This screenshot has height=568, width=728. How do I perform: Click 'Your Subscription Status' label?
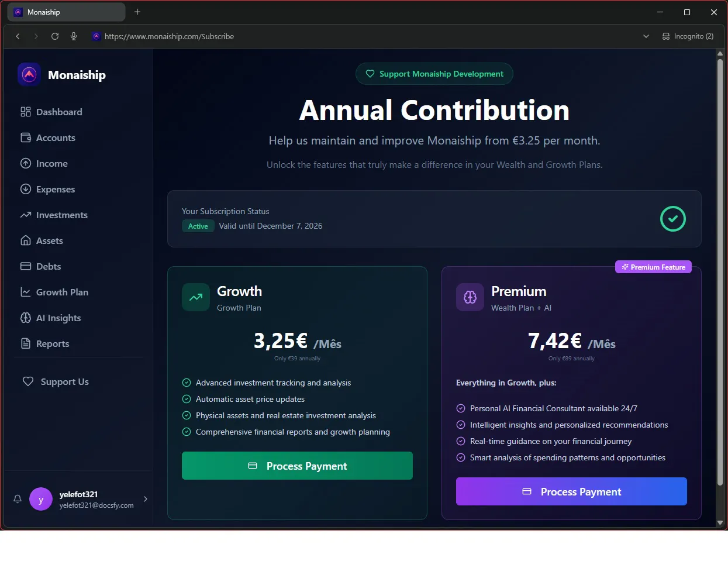tap(226, 211)
